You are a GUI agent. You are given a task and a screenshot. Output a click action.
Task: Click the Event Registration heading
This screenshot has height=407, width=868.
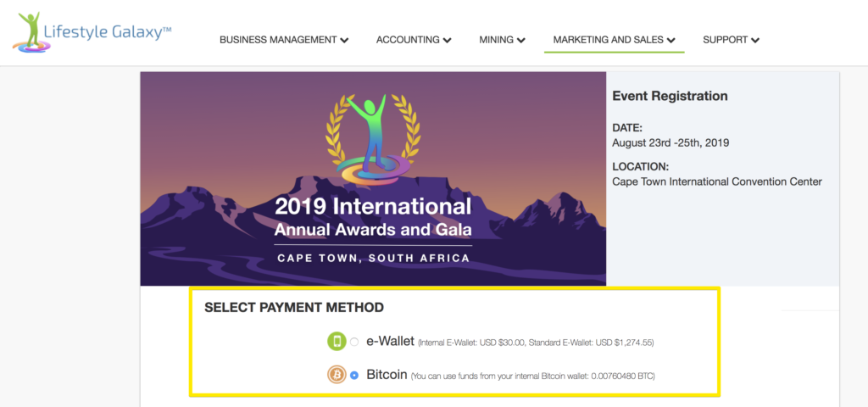tap(670, 97)
